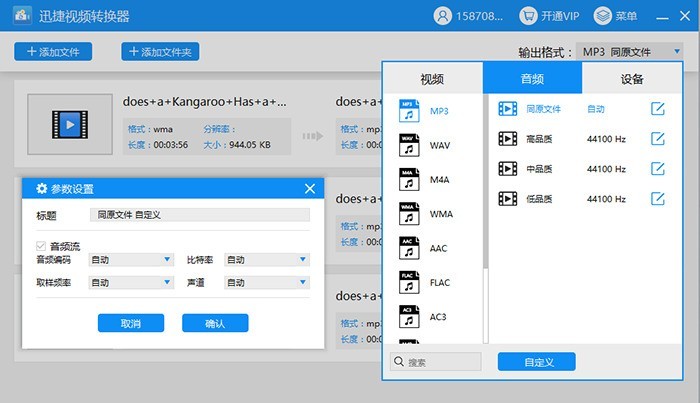Click the 自定义 button in format panel
This screenshot has height=403, width=700.
click(x=537, y=361)
